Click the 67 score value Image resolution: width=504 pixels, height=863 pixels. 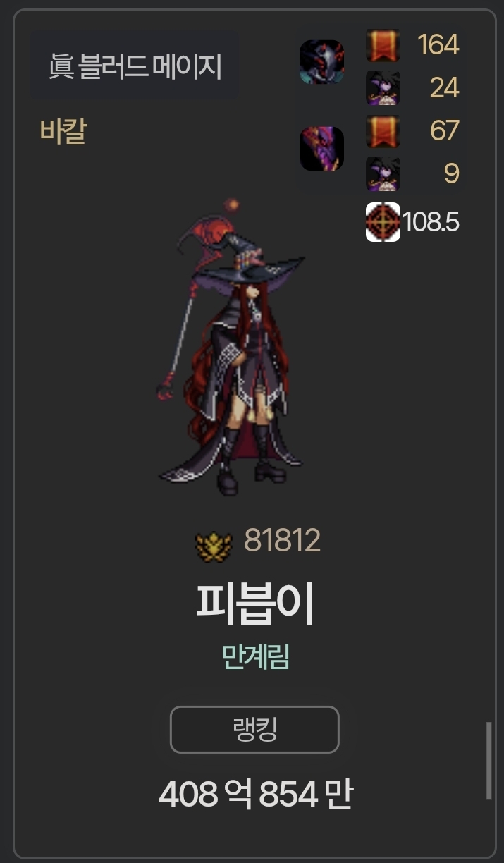coord(444,131)
